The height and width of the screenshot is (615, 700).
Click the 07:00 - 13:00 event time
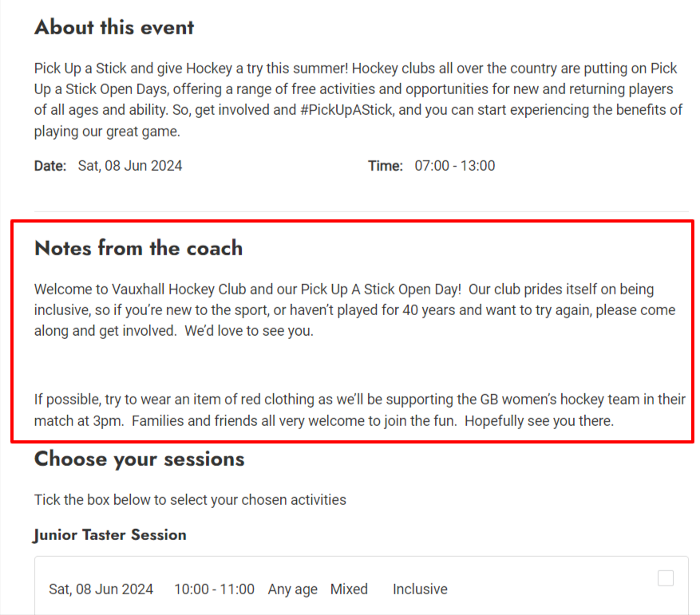pyautogui.click(x=454, y=166)
